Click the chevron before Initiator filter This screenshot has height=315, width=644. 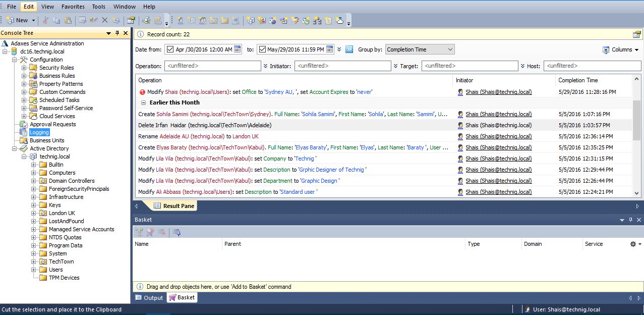(x=265, y=66)
